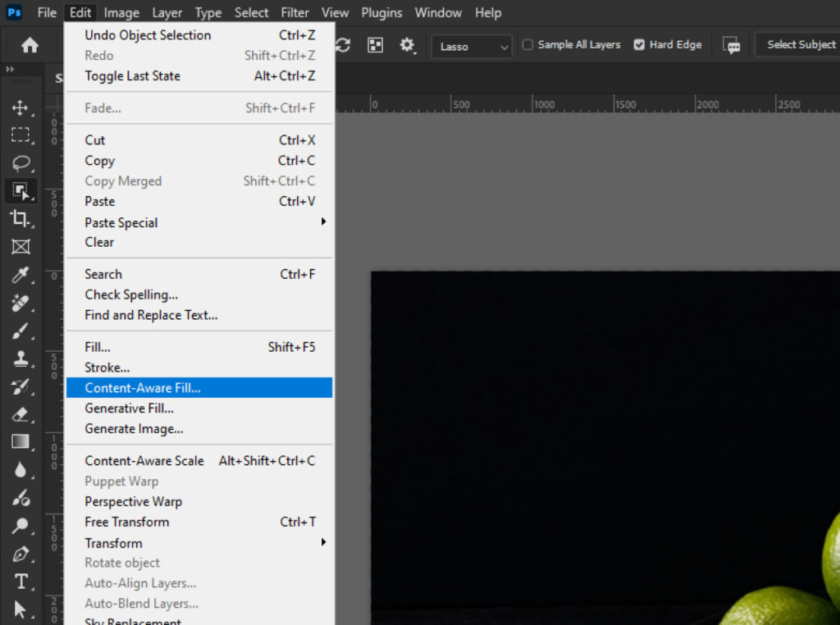Choose Find and Replace Text
Image resolution: width=840 pixels, height=625 pixels.
(x=199, y=315)
